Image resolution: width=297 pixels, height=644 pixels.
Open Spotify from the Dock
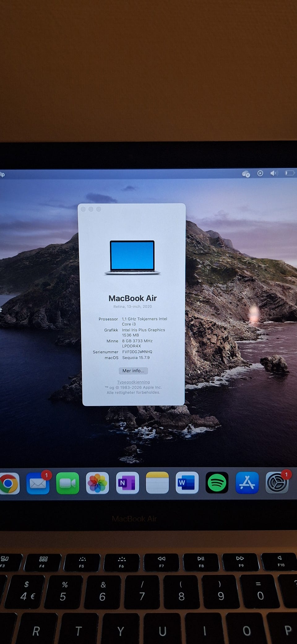pyautogui.click(x=217, y=483)
